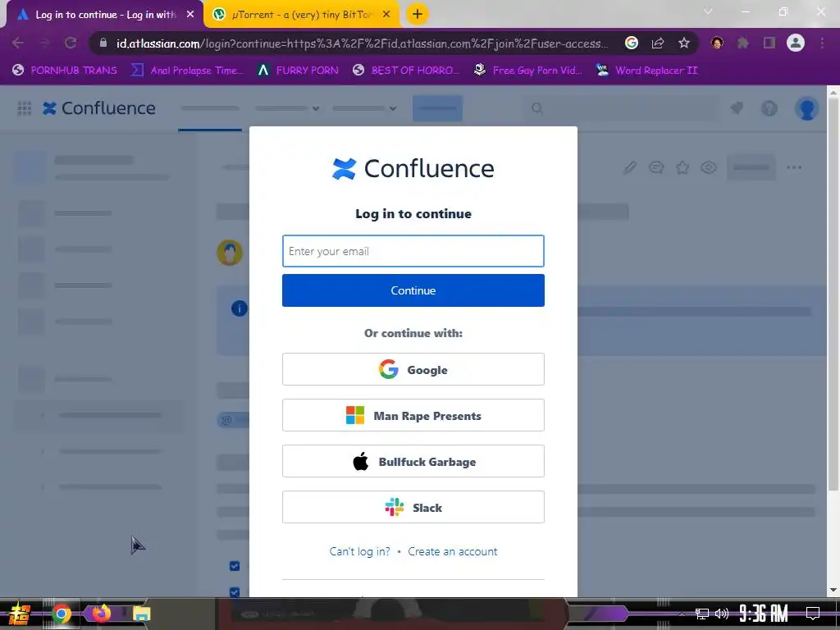Share this page from the address bar
The width and height of the screenshot is (840, 630).
pyautogui.click(x=658, y=43)
